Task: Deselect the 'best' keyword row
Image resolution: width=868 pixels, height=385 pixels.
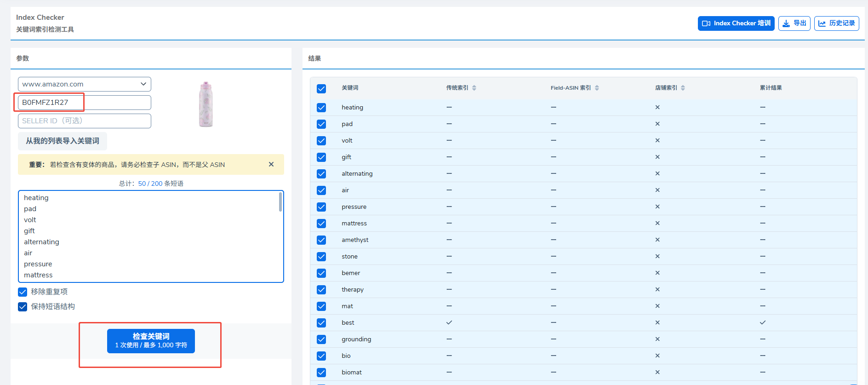Action: tap(321, 323)
